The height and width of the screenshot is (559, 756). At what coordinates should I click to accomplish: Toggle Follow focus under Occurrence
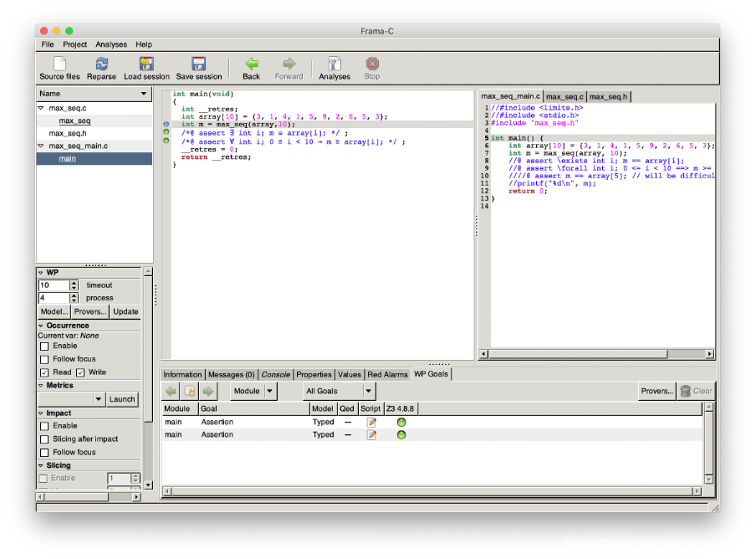tap(44, 359)
